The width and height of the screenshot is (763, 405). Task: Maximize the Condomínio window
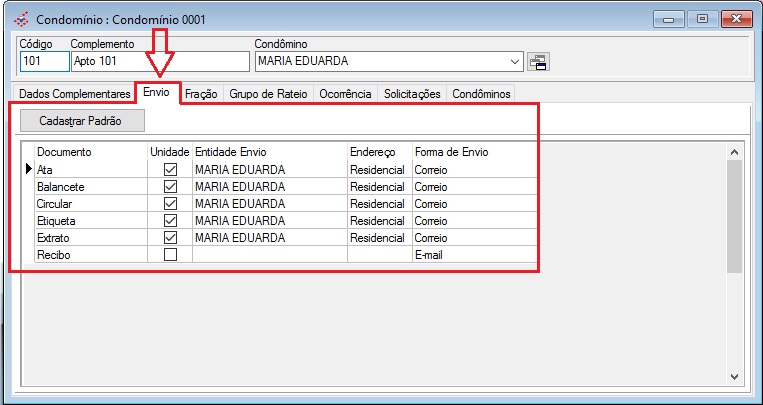(702, 19)
